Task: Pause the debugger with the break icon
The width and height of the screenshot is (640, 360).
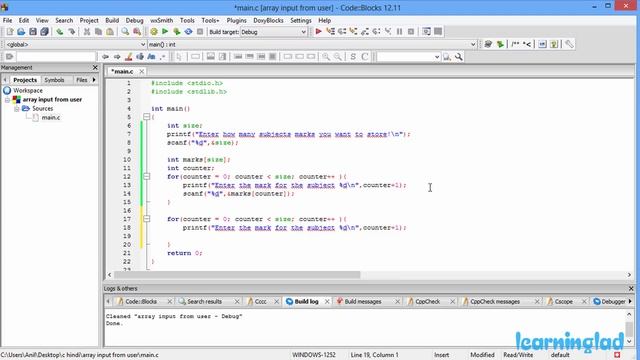Action: 400,31
